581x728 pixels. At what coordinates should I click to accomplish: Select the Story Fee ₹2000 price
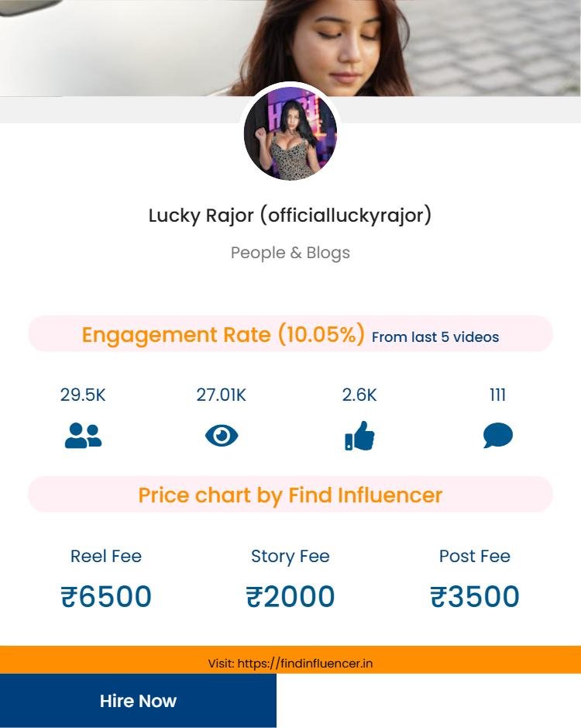(290, 596)
